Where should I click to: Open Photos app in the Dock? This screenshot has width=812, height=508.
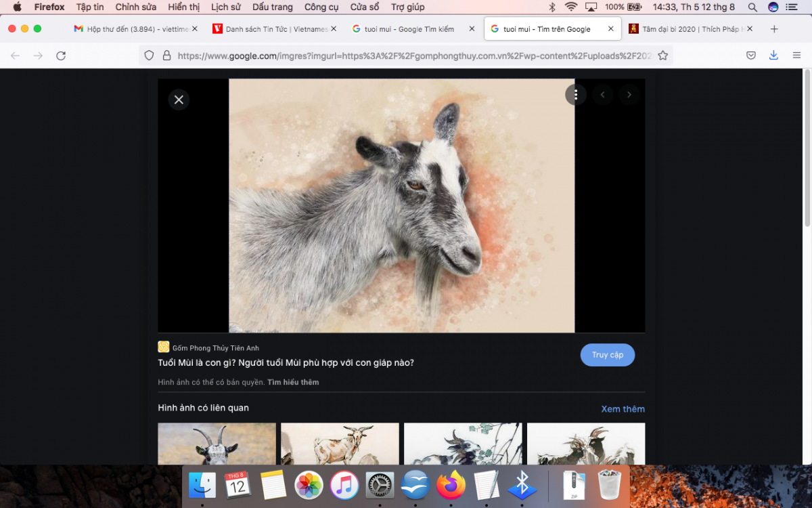pos(309,486)
